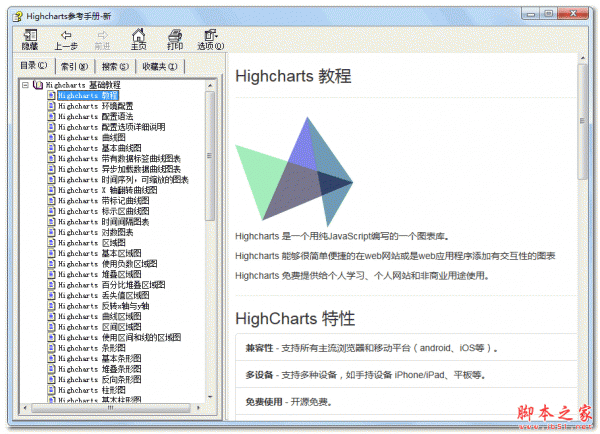
Task: Open Highcharts 异步加载数据曲线图表 entry
Action: [119, 169]
